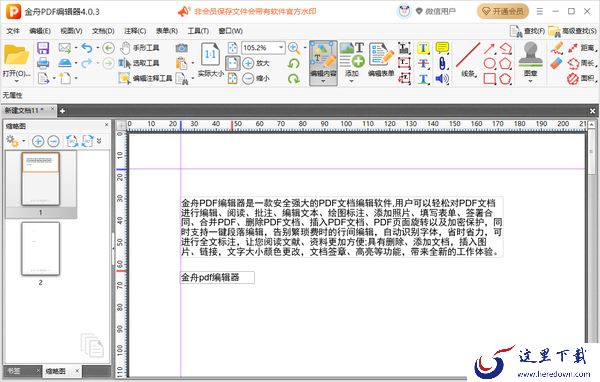Click the Edit Form icon (编辑表单)
The width and height of the screenshot is (600, 382).
click(381, 59)
